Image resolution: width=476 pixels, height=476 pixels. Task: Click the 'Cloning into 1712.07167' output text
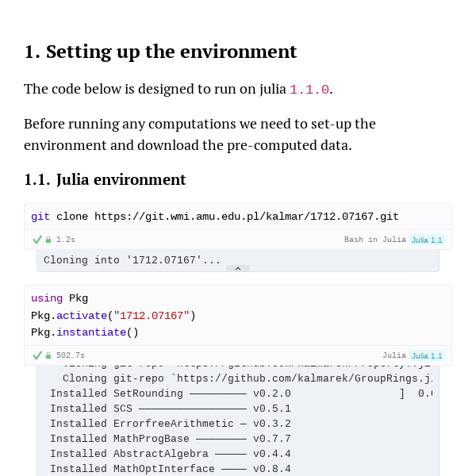(132, 260)
